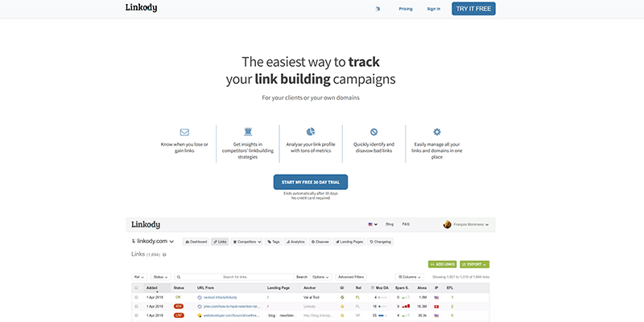This screenshot has height=322, width=644.
Task: Click the envelope icon above 'Know when you lose'
Action: tap(184, 132)
